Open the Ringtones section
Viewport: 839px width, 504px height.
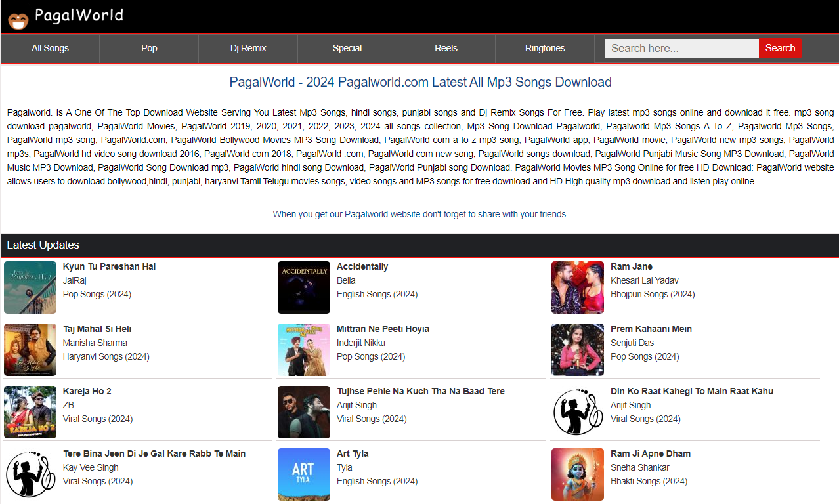pos(545,48)
